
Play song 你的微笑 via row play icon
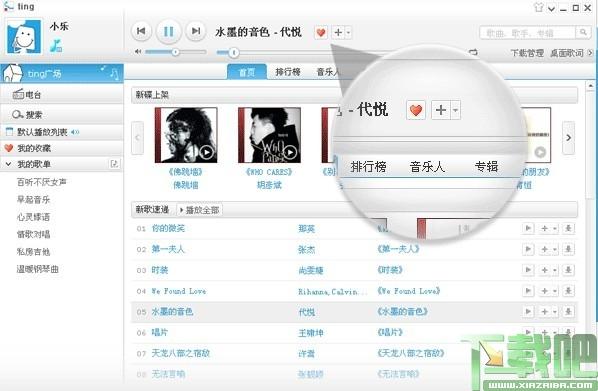coord(528,228)
